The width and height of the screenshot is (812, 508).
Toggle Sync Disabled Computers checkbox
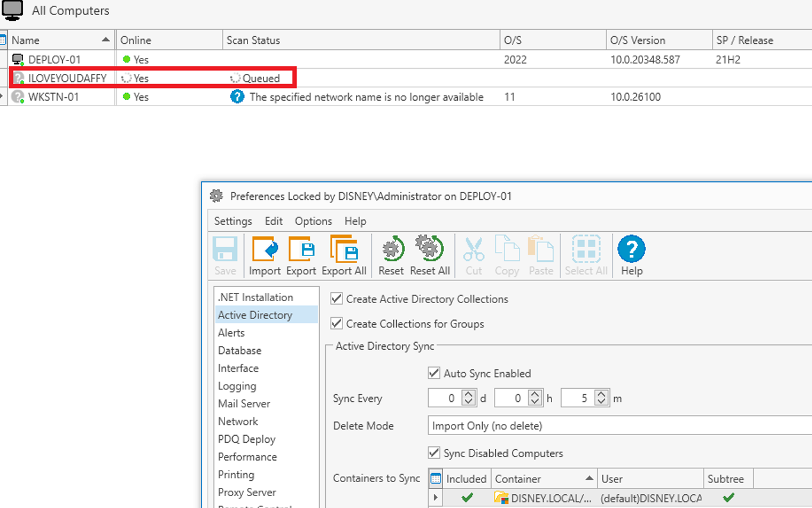(x=434, y=453)
